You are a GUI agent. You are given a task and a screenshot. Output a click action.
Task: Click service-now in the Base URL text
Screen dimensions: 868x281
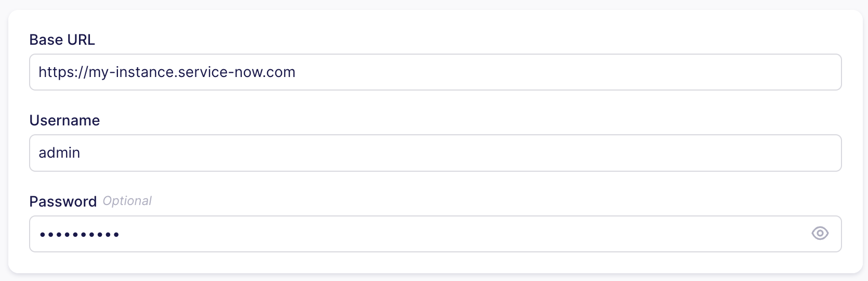[218, 72]
